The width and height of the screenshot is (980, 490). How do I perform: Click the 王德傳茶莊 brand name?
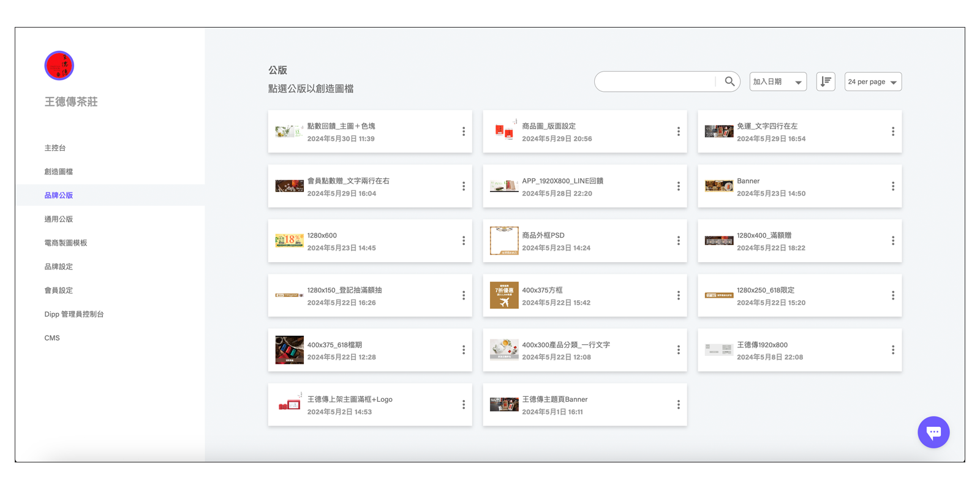(71, 102)
